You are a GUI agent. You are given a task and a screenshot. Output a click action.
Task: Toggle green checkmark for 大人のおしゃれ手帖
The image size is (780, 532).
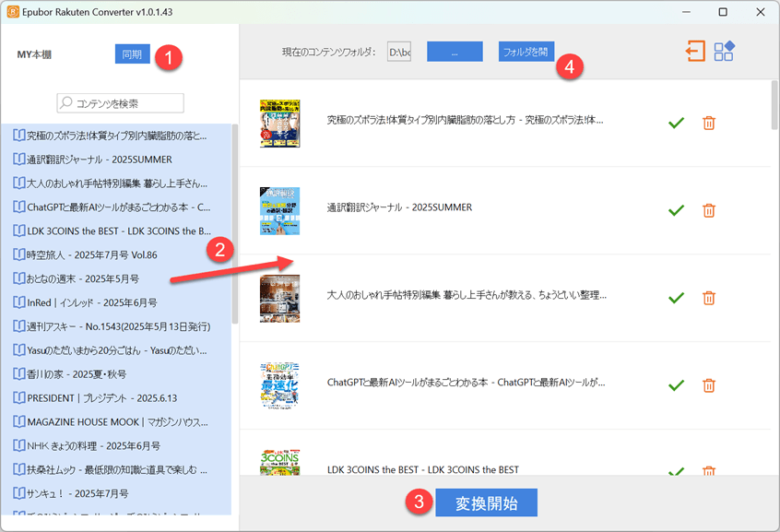(676, 297)
